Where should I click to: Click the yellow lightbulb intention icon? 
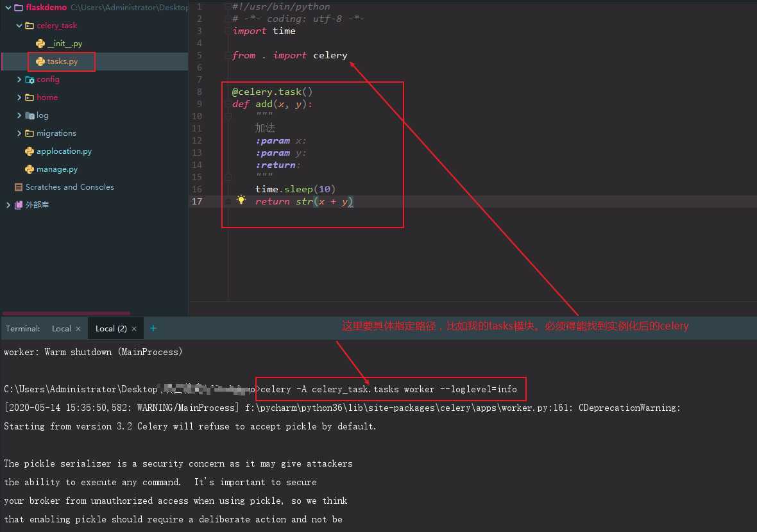pos(241,200)
